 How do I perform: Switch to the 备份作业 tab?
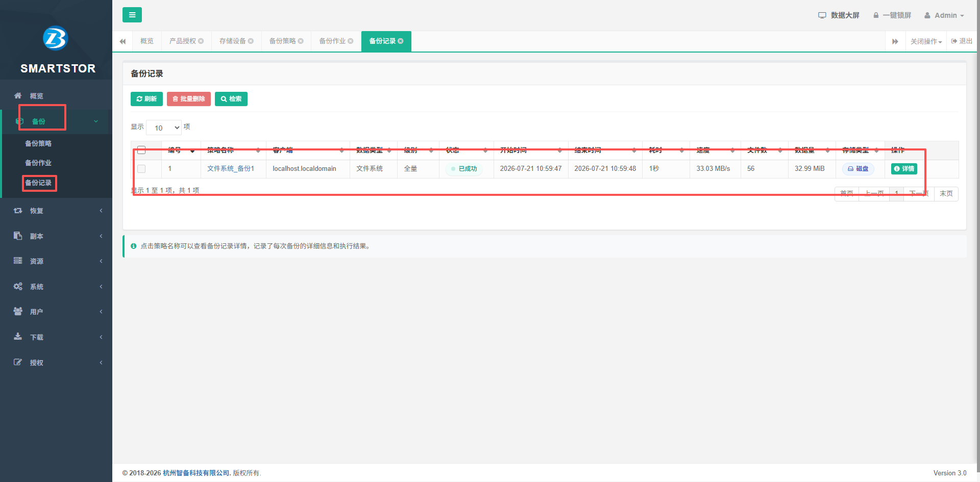[x=332, y=41]
